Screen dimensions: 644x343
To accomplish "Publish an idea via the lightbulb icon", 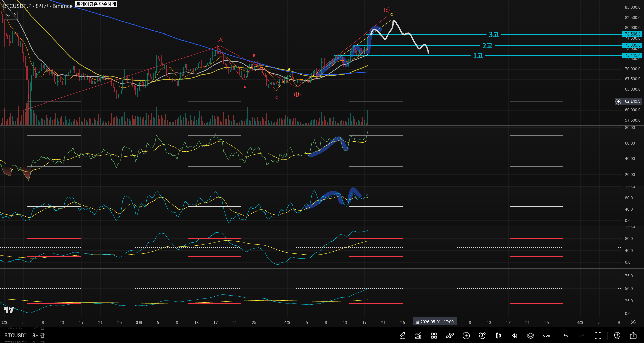I will (x=617, y=336).
